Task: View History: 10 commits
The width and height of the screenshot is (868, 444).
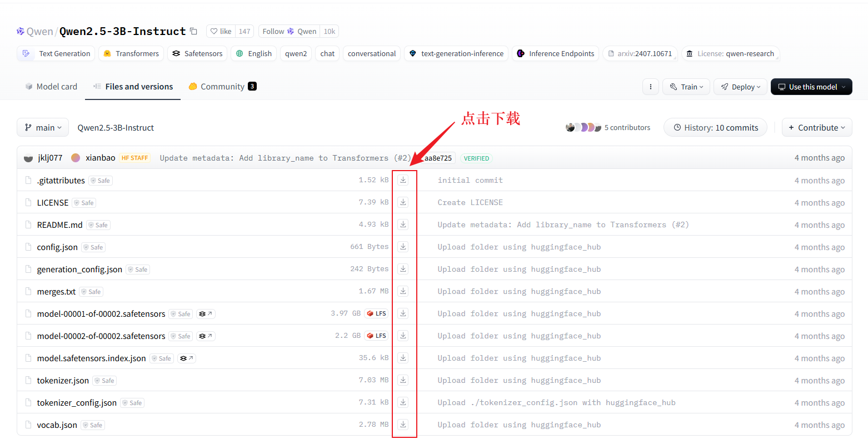Action: click(x=715, y=127)
